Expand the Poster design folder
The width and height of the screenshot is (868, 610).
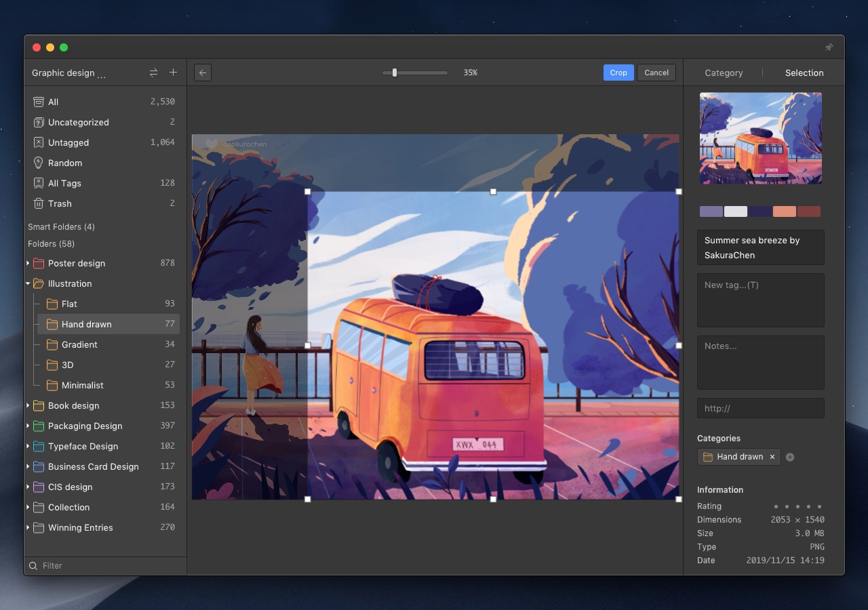pyautogui.click(x=28, y=263)
